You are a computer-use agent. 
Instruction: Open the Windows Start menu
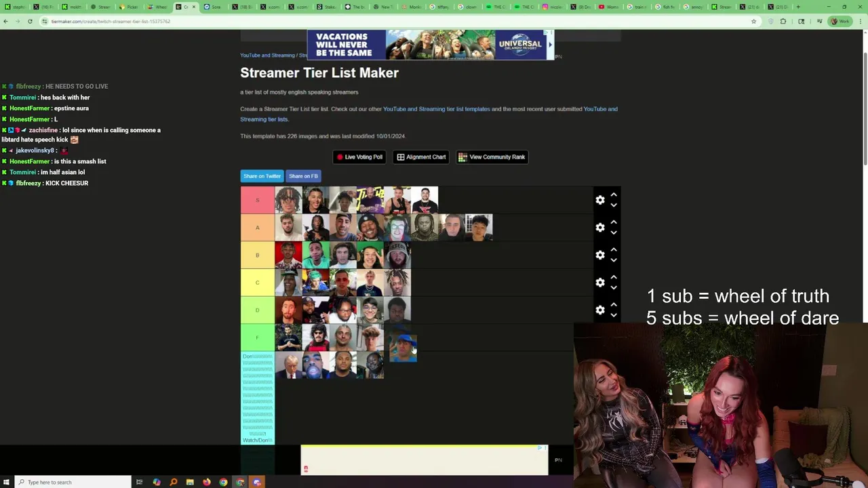[x=6, y=482]
